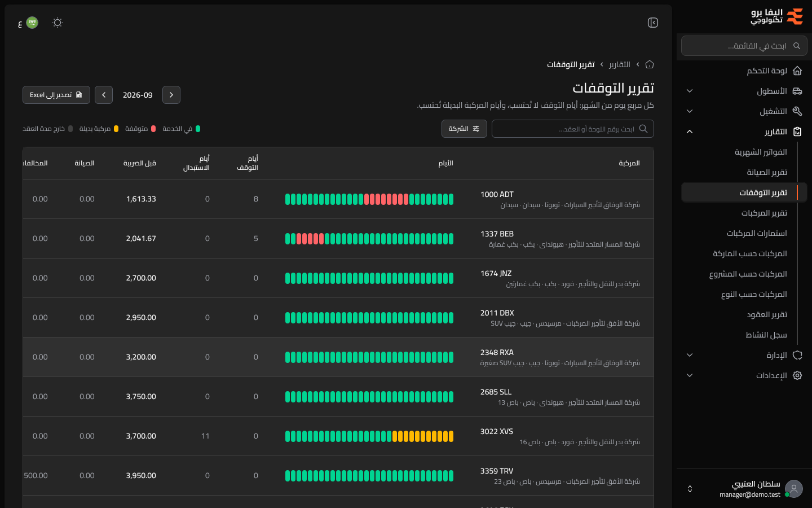This screenshot has width=812, height=508.
Task: Collapse the التقارير menu section
Action: click(x=690, y=132)
